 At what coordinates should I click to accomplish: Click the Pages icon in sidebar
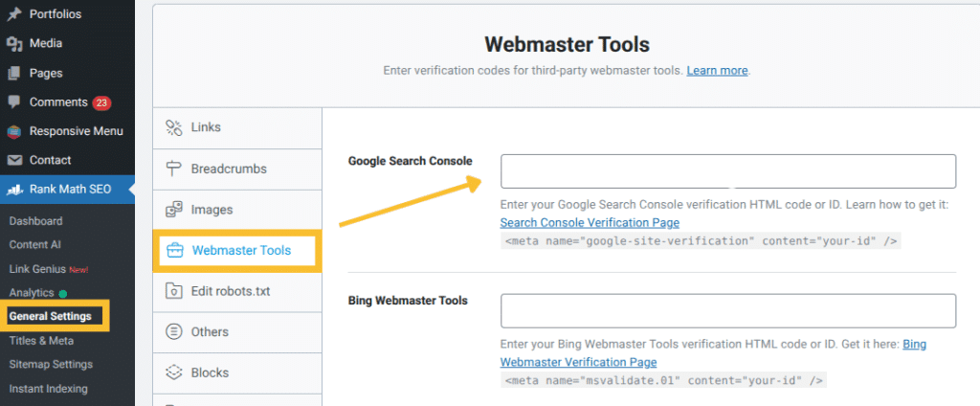14,73
